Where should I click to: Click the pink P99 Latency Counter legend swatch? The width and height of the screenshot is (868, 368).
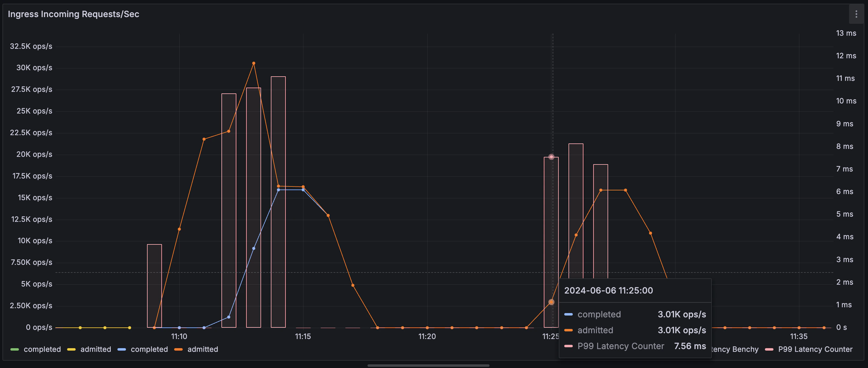coord(769,349)
